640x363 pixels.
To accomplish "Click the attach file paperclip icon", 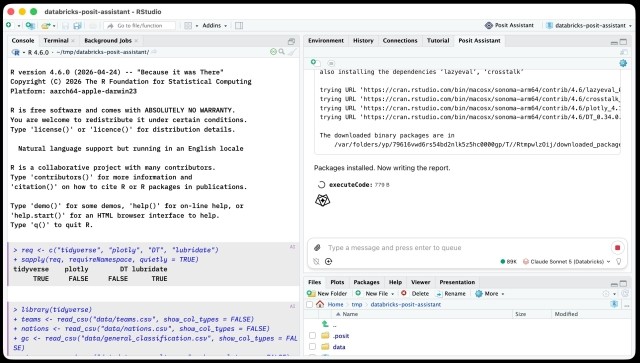I will coord(317,247).
